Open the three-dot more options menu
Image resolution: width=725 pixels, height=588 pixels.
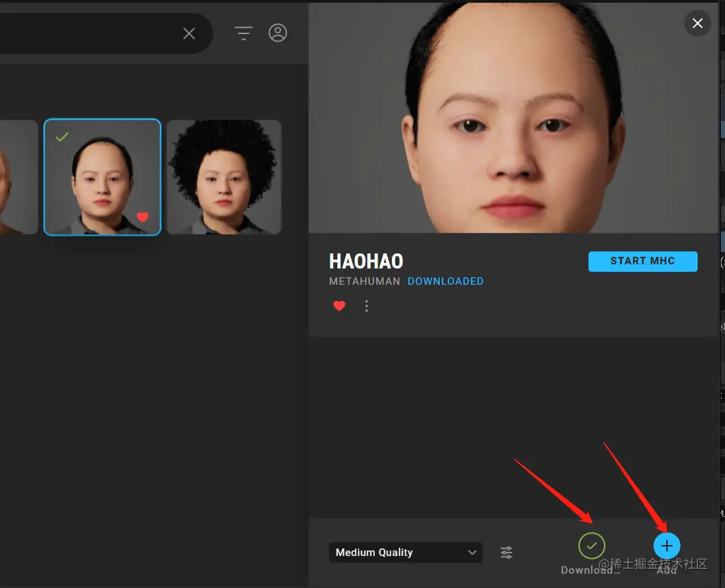click(367, 306)
